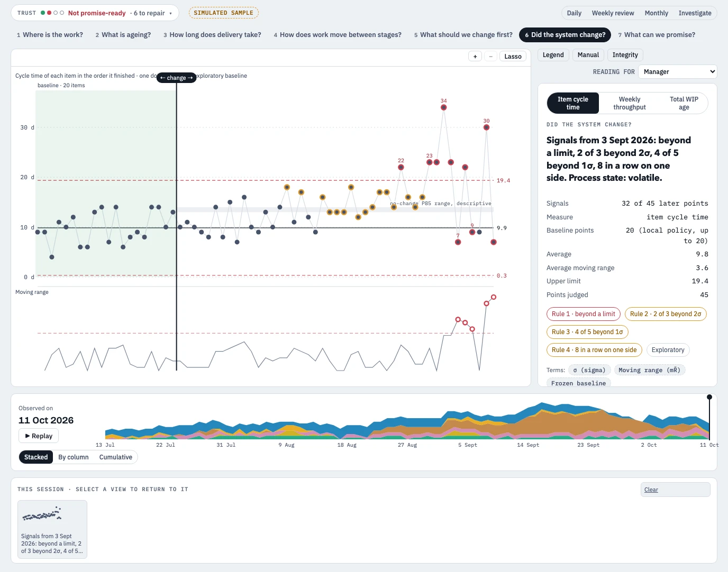The image size is (728, 572).
Task: Open the Legend panel
Action: 553,55
